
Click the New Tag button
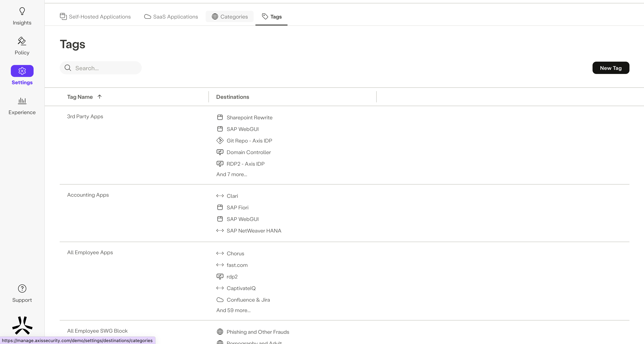[610, 68]
